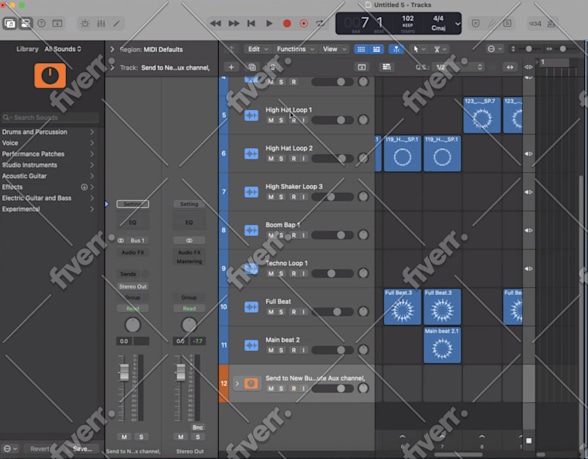This screenshot has height=459, width=588.
Task: Click the Full Beat track icon
Action: (x=251, y=307)
